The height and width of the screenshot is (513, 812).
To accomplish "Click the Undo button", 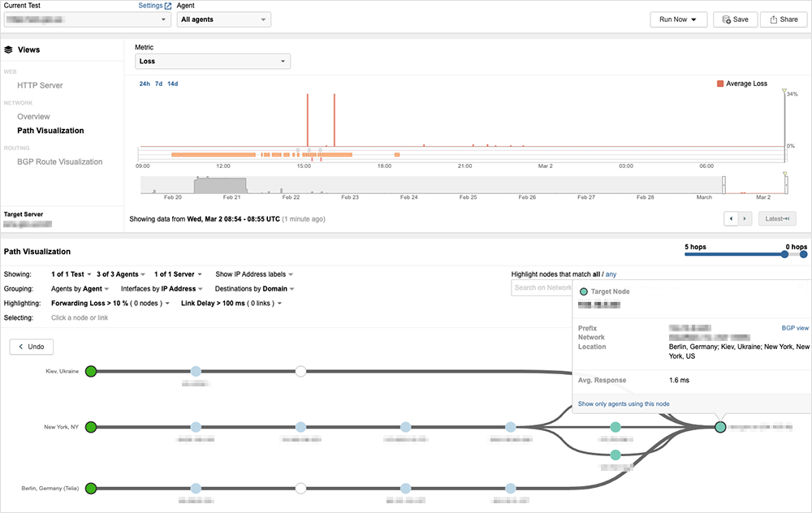I will pyautogui.click(x=32, y=347).
